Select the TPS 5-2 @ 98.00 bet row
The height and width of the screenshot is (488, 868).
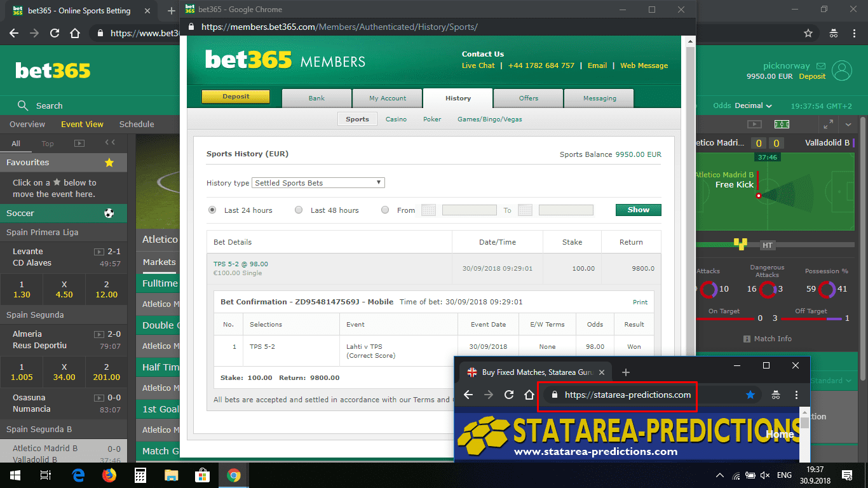434,268
